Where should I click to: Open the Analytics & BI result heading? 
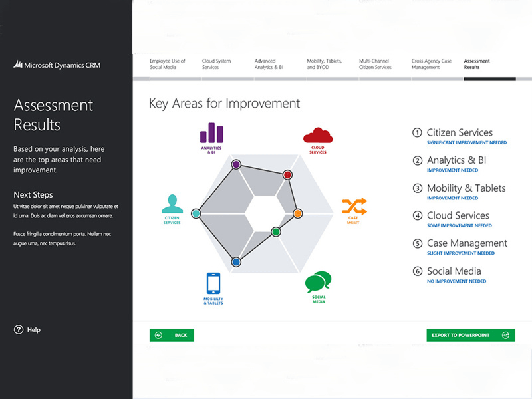(457, 160)
